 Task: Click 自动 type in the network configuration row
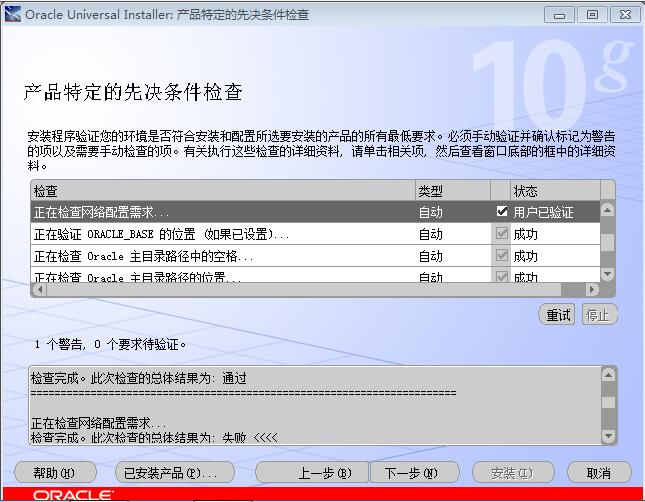(430, 212)
